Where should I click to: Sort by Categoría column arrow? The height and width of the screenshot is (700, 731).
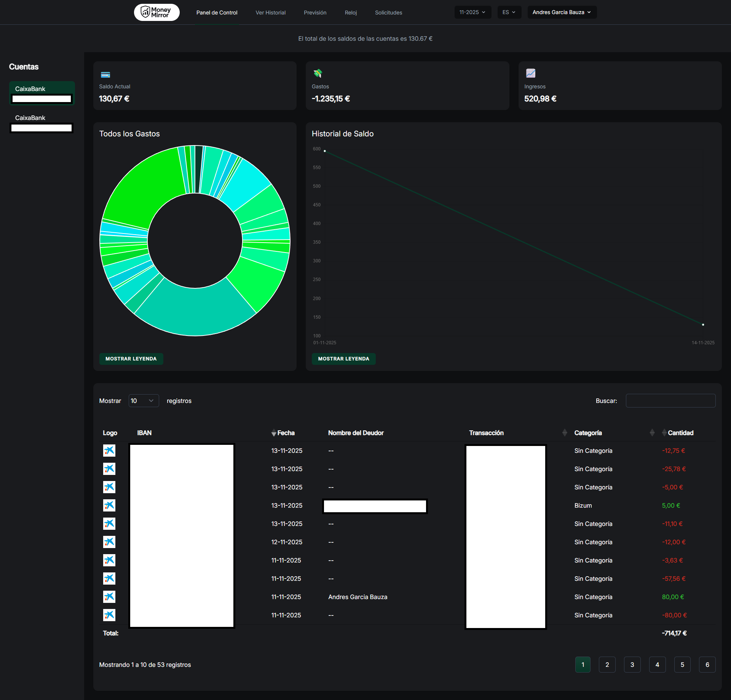[x=652, y=433]
